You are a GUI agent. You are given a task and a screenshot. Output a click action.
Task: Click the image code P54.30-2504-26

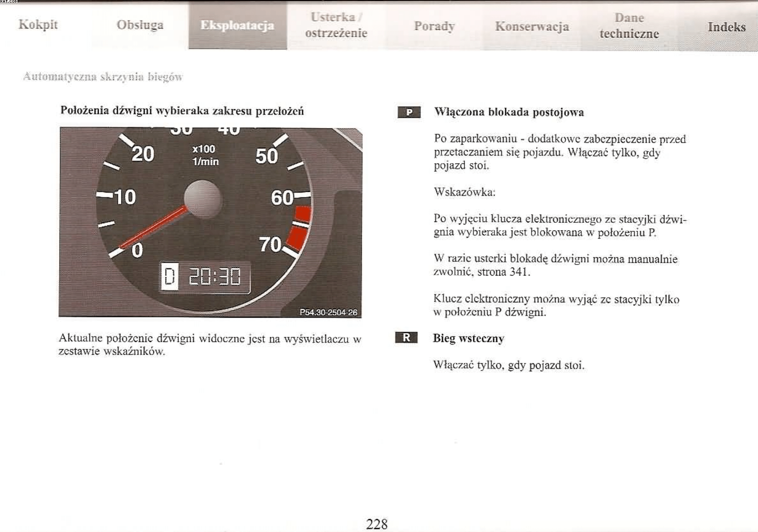[328, 312]
